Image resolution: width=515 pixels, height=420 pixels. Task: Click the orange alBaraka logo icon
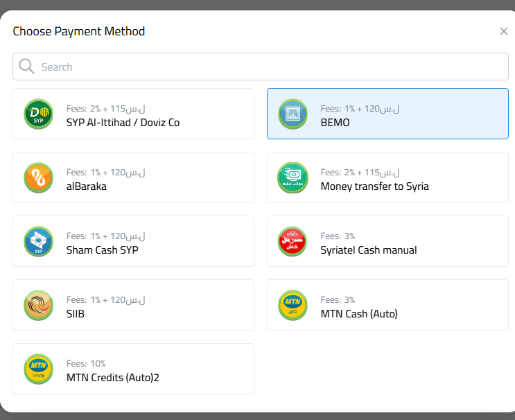[x=38, y=177]
